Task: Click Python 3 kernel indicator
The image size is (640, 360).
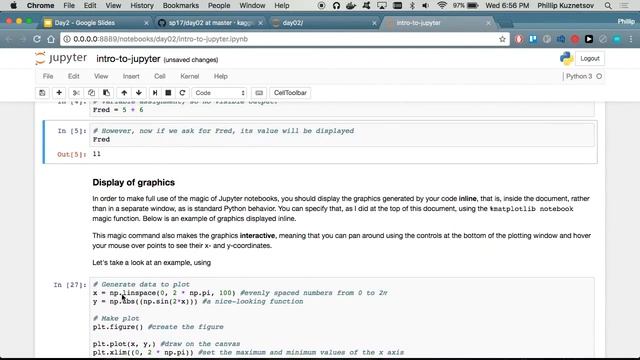Action: click(584, 76)
